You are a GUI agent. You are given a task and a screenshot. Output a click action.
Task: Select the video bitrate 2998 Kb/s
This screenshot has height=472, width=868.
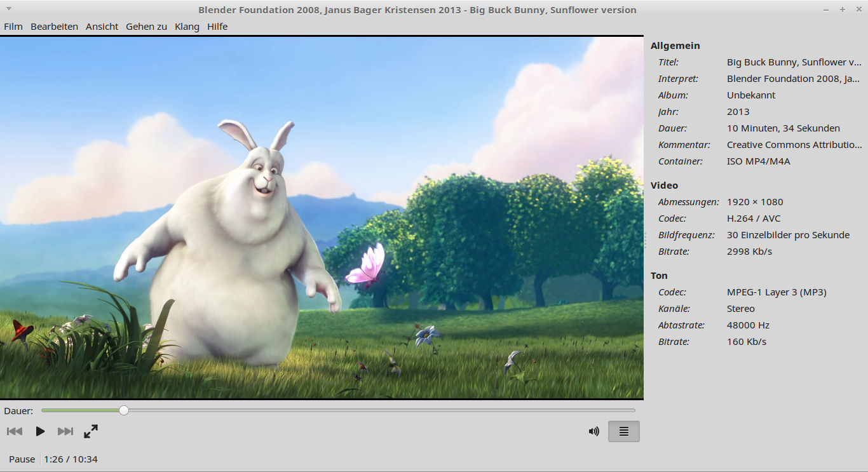pos(749,252)
